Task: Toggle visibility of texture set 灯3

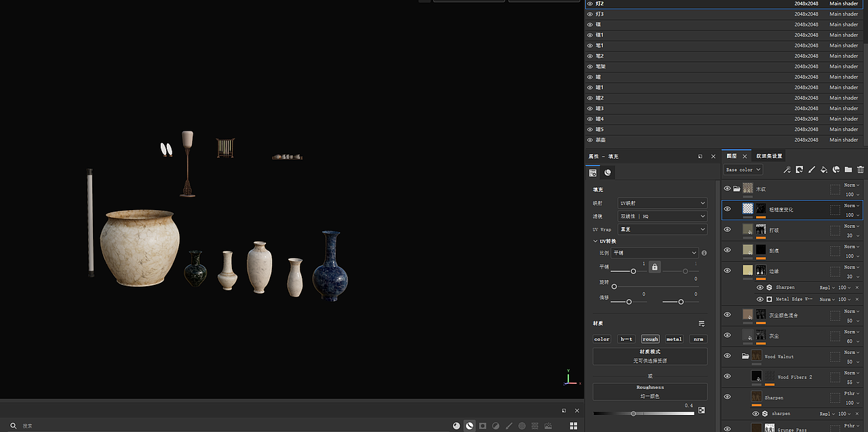Action: (589, 14)
